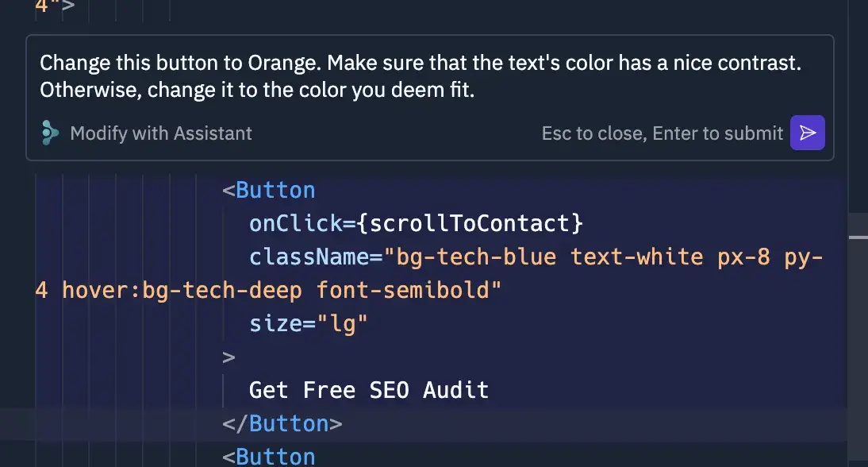Place cursor on scrollToContact handler
Screen dimensions: 868x467
coord(470,224)
